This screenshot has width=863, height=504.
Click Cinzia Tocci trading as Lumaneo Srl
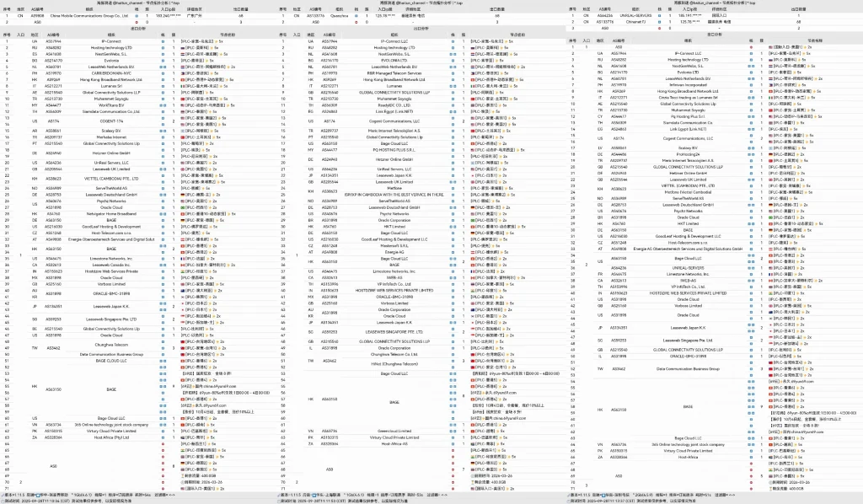[689, 96]
